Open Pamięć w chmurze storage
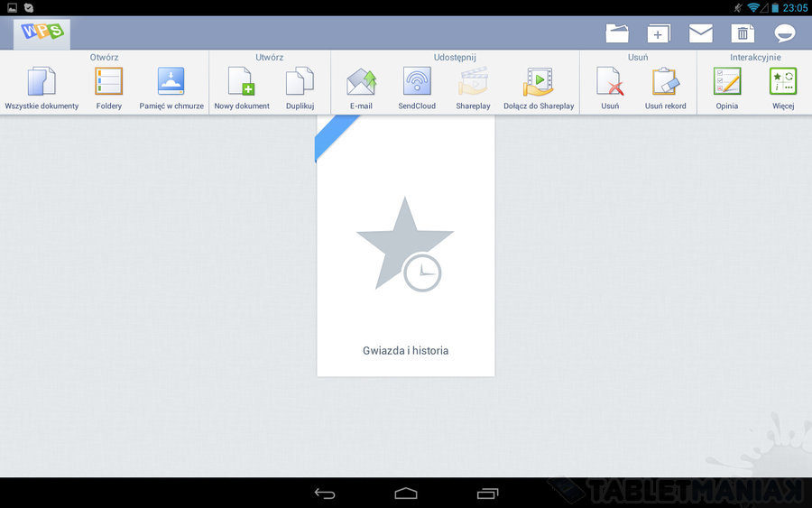Viewport: 812px width, 508px height. coord(171,83)
